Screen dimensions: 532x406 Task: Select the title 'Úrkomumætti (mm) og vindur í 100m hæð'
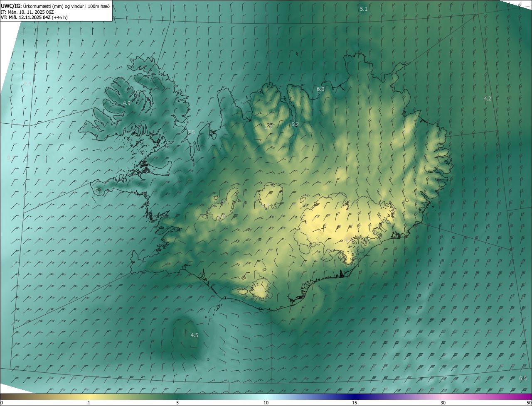point(67,6)
